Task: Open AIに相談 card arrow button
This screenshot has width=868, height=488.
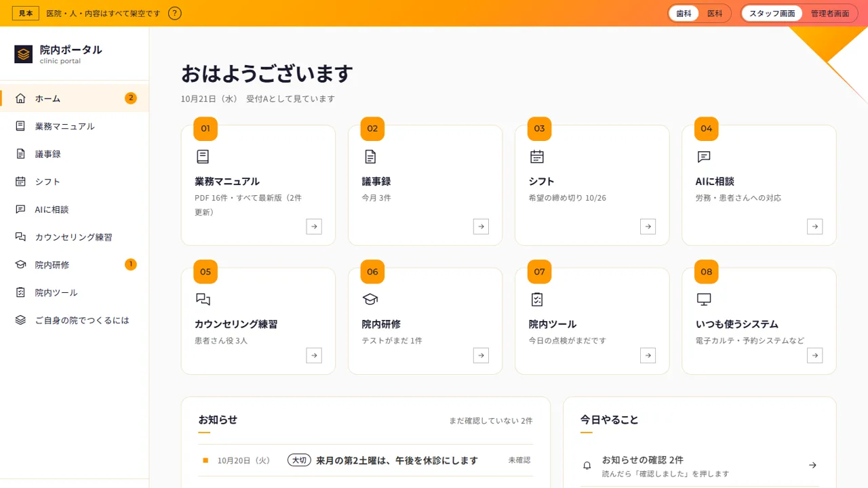Action: coord(814,226)
